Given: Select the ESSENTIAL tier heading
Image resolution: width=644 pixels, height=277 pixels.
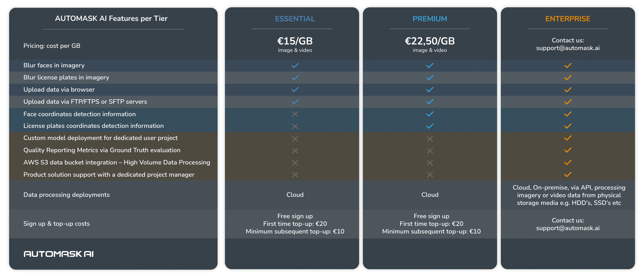Looking at the screenshot, I should [295, 19].
